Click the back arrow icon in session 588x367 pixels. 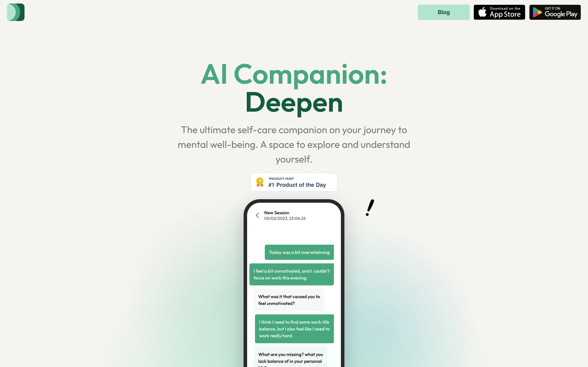pos(257,215)
